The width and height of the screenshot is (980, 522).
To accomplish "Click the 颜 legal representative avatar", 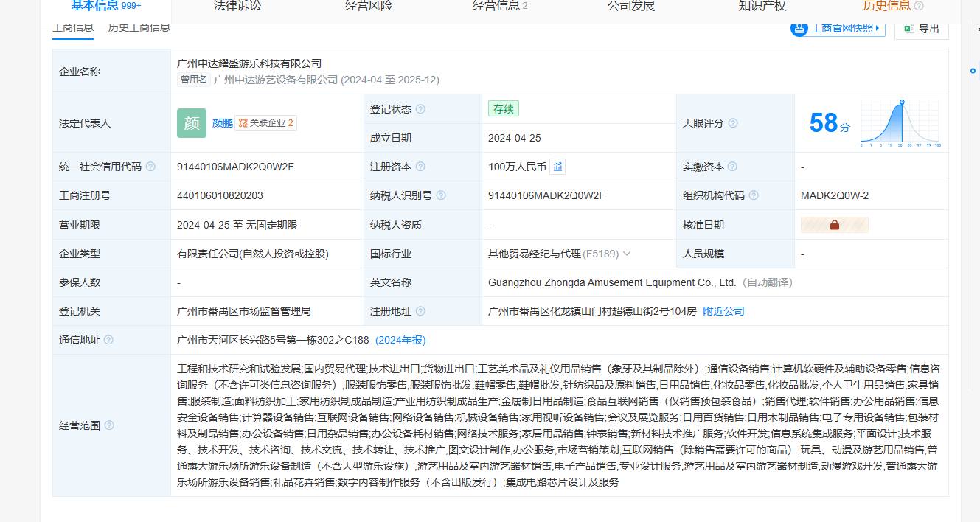I will (x=192, y=123).
